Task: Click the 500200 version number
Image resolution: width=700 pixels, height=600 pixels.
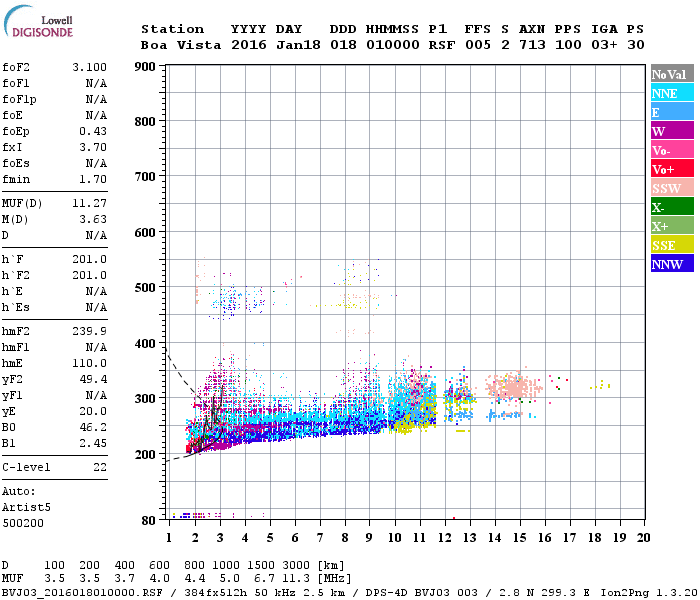Action: click(23, 524)
